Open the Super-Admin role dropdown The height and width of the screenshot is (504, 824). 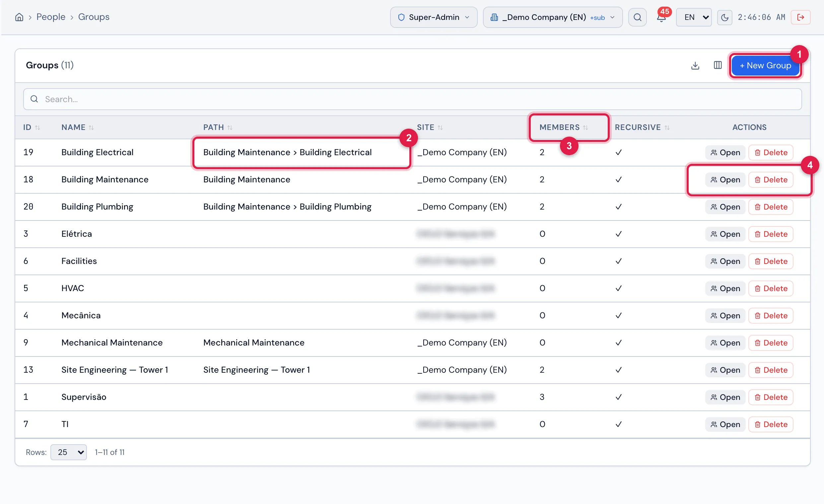point(434,17)
